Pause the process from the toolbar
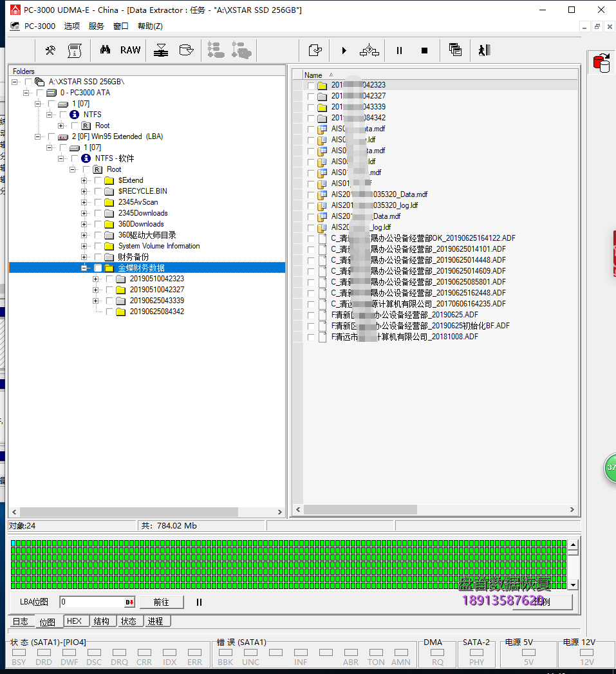The image size is (616, 674). pyautogui.click(x=399, y=51)
